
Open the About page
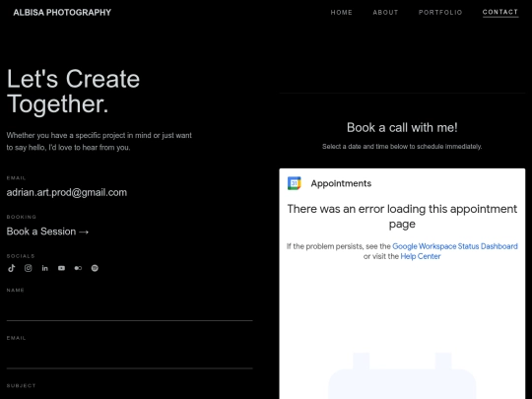tap(385, 12)
